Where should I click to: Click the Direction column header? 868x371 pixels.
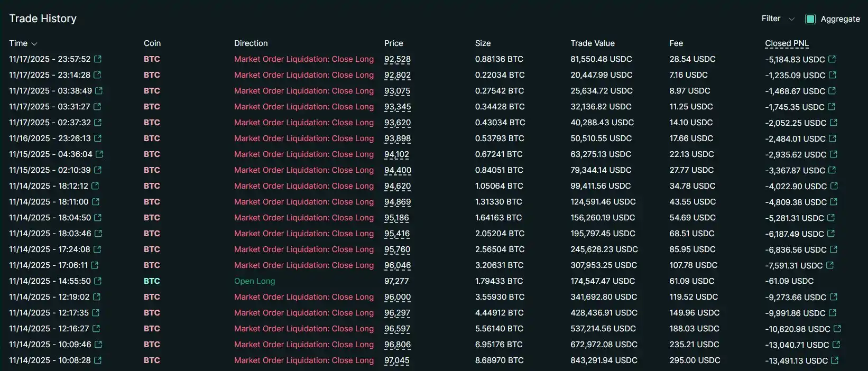click(x=251, y=43)
